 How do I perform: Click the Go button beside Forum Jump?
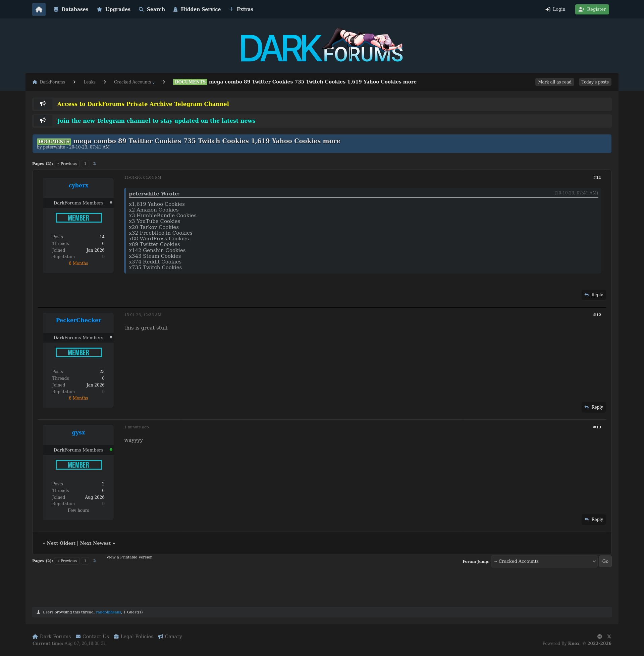(605, 561)
